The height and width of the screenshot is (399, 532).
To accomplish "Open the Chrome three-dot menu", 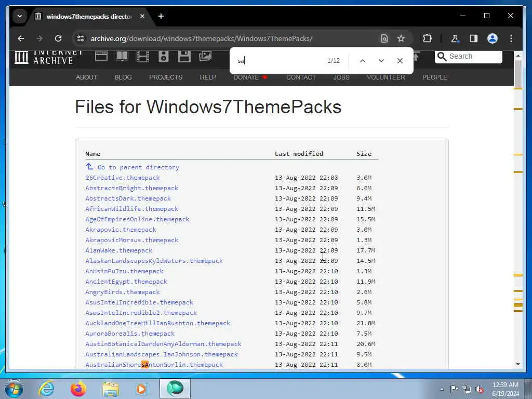I will (511, 38).
